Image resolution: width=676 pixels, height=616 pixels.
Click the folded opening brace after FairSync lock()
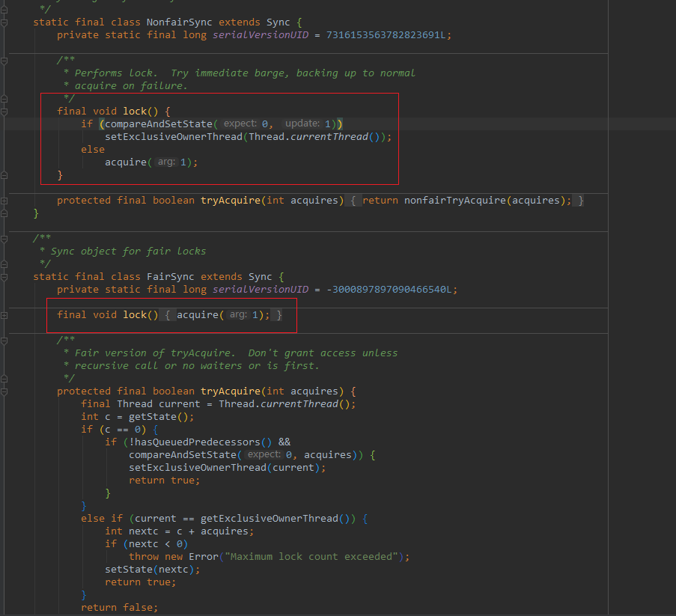tap(168, 315)
